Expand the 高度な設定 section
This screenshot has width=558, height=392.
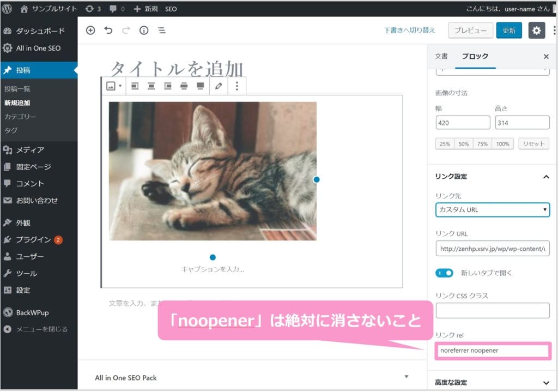click(x=493, y=383)
